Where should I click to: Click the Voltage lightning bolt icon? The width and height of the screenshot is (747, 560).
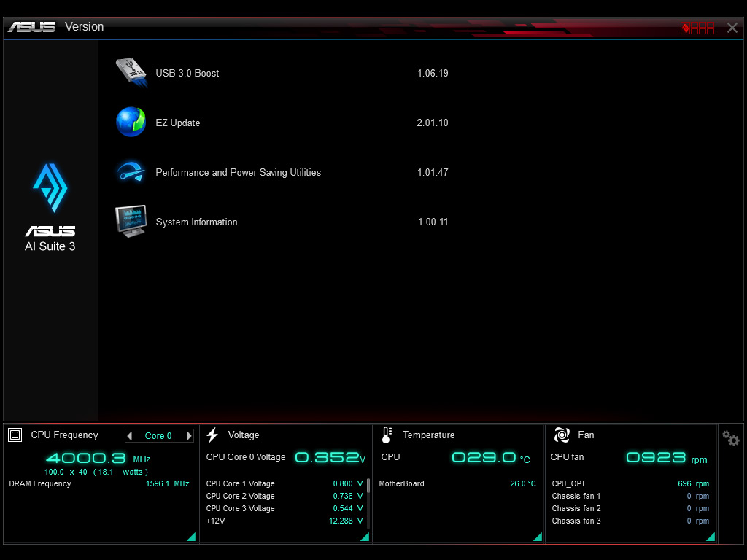click(212, 435)
